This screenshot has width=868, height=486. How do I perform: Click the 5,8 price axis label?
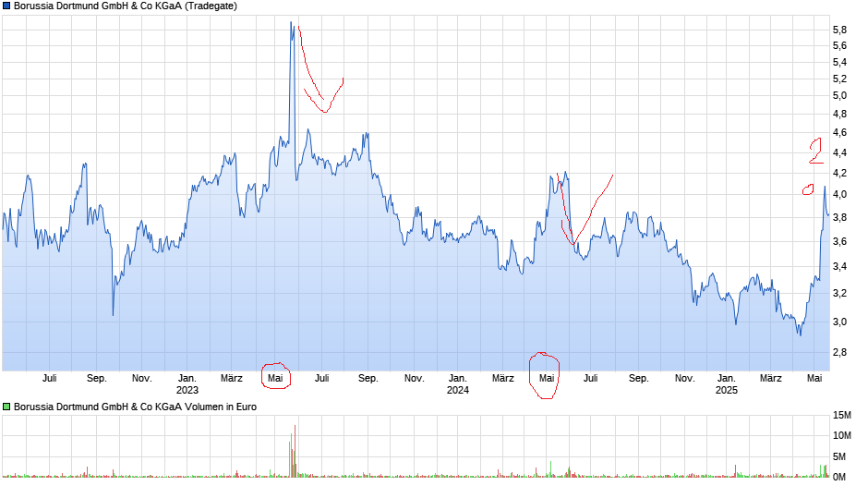tap(839, 30)
